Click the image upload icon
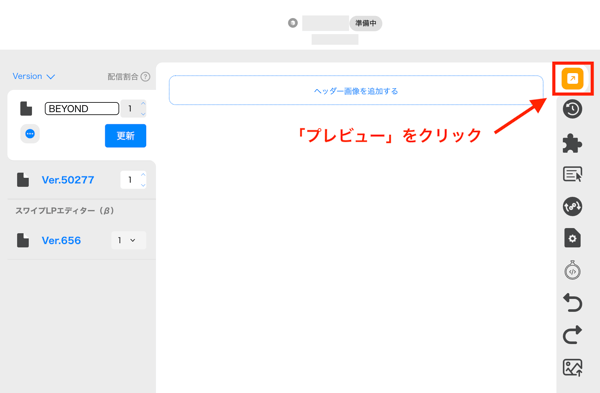The height and width of the screenshot is (393, 600). click(572, 367)
